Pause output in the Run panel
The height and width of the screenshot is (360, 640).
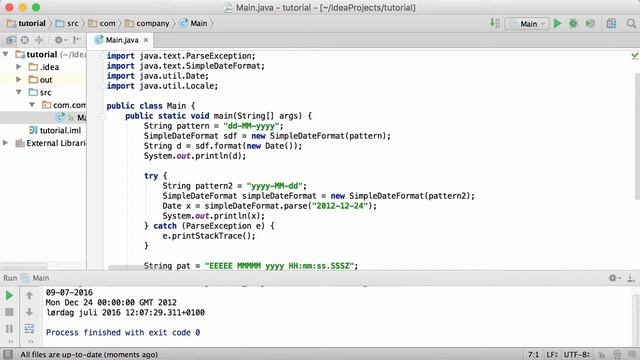click(9, 329)
